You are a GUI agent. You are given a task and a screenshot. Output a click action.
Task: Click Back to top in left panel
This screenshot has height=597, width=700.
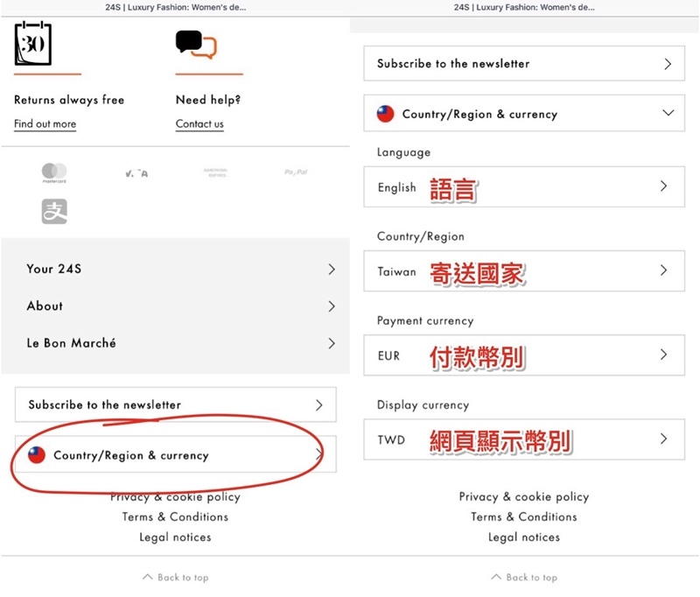click(x=176, y=578)
